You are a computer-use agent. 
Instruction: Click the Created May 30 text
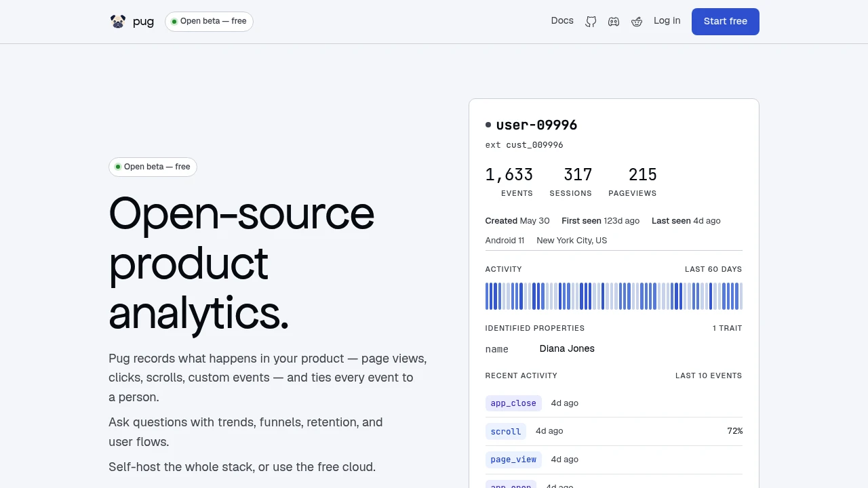tap(517, 221)
